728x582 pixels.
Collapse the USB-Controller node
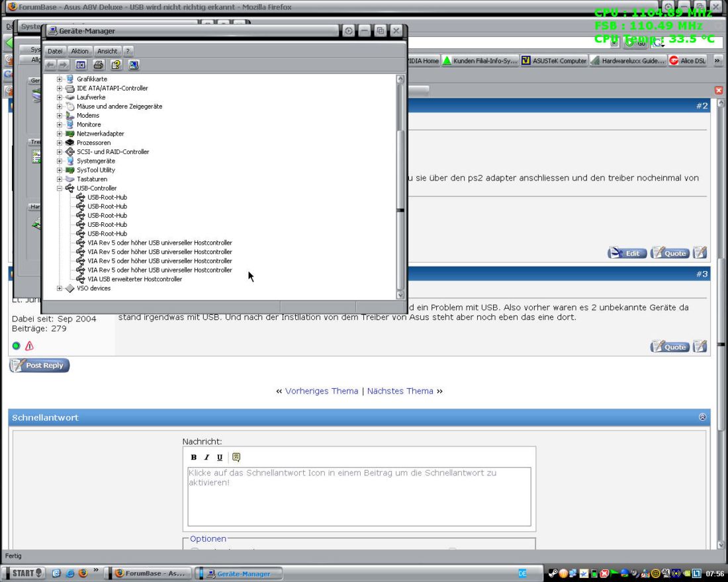pyautogui.click(x=60, y=188)
